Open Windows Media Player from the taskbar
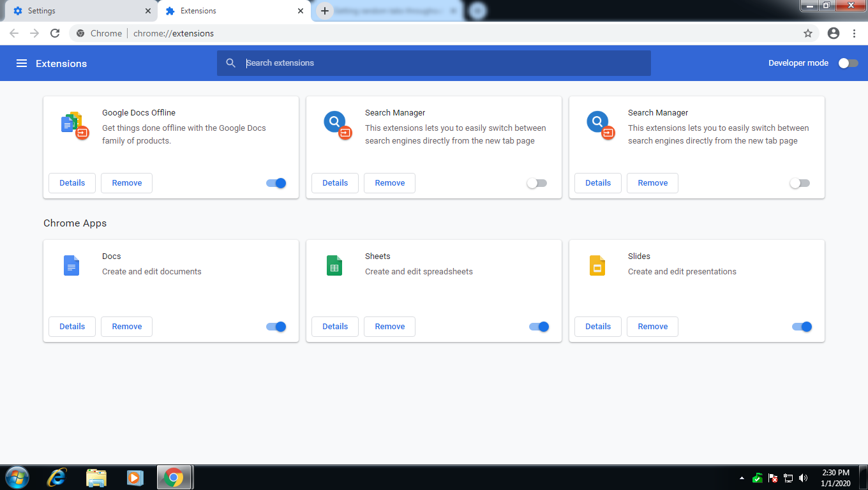868x490 pixels. coord(135,477)
